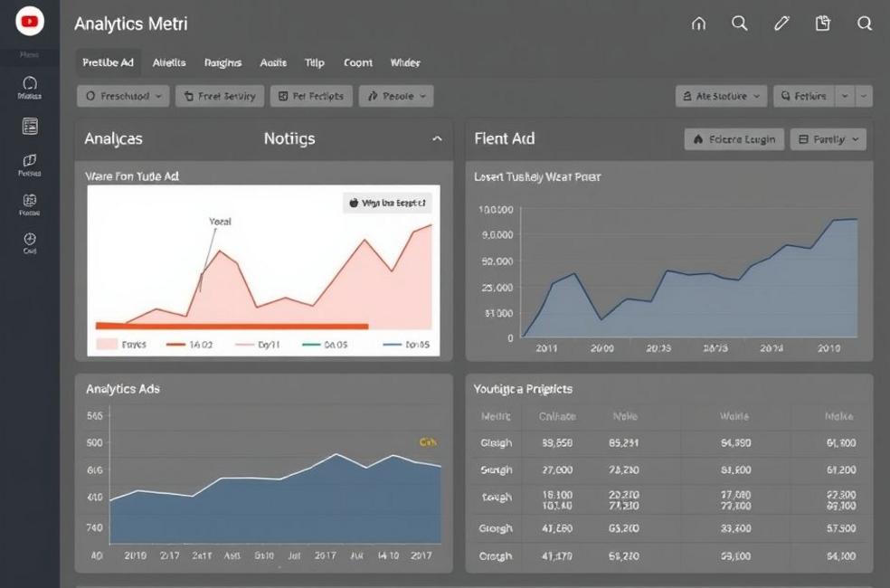Click the Feiczre Lcugin button
The image size is (890, 588).
734,139
